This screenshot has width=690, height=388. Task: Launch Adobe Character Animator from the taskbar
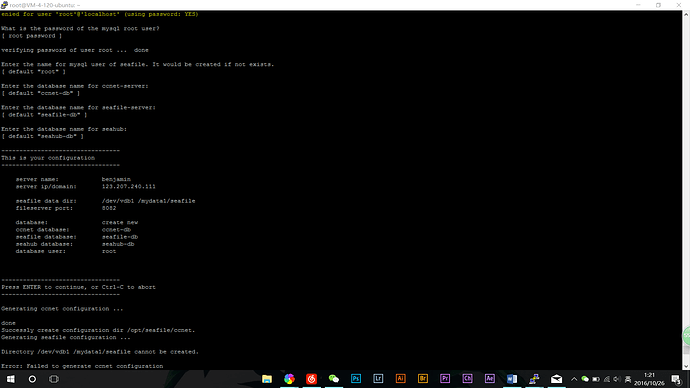click(467, 379)
